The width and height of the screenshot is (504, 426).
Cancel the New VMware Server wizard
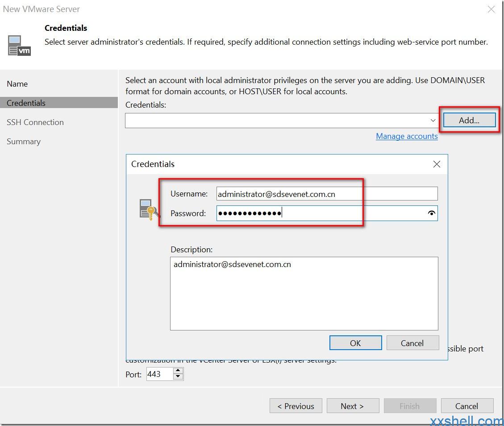coord(467,406)
